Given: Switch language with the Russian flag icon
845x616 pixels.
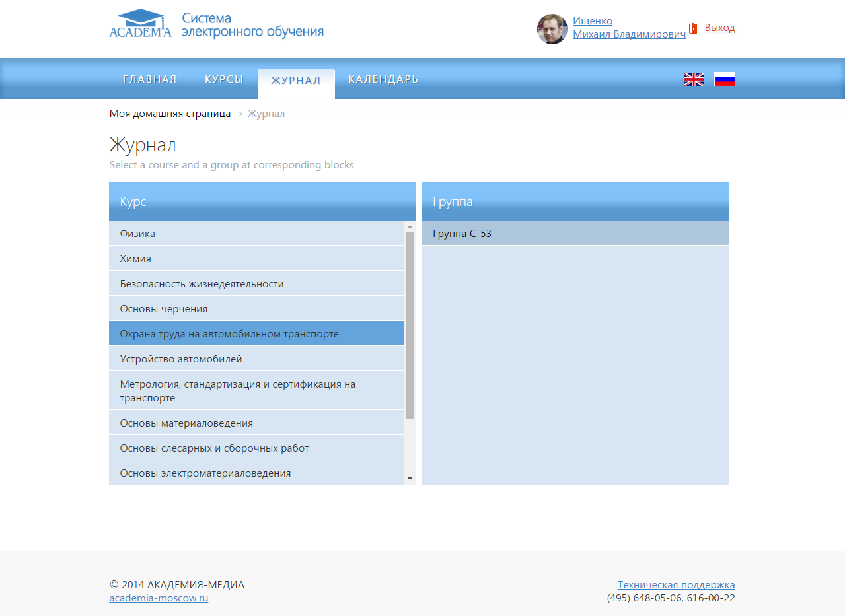Looking at the screenshot, I should pyautogui.click(x=724, y=79).
